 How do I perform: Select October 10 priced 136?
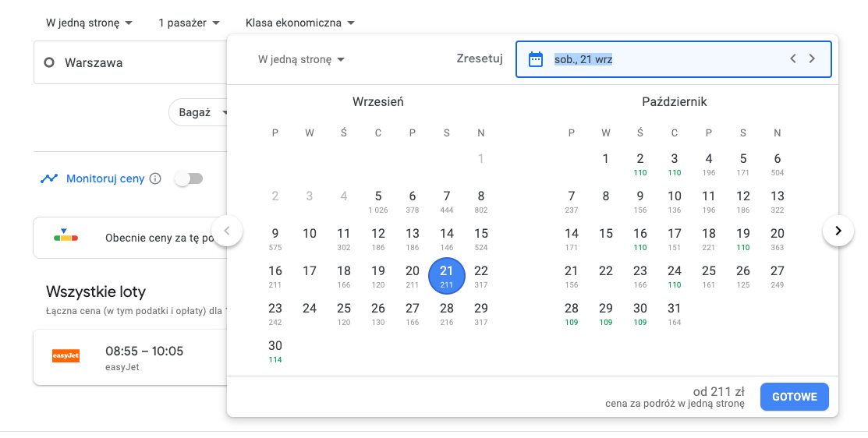click(675, 202)
